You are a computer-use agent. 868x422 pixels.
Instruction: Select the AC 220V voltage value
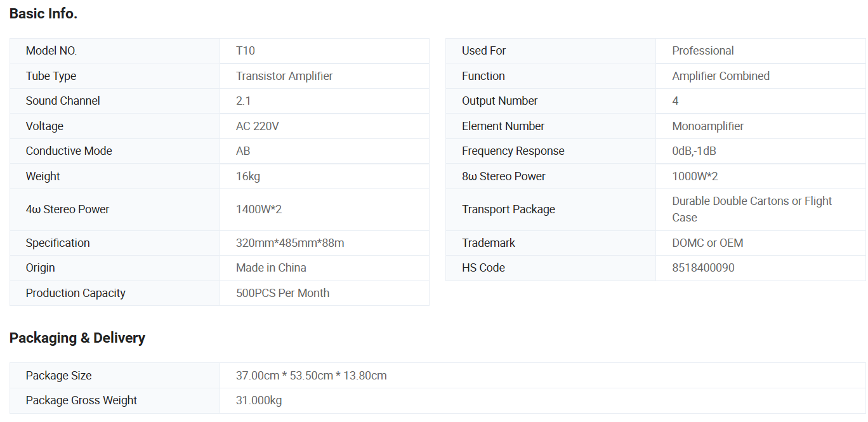coord(257,126)
